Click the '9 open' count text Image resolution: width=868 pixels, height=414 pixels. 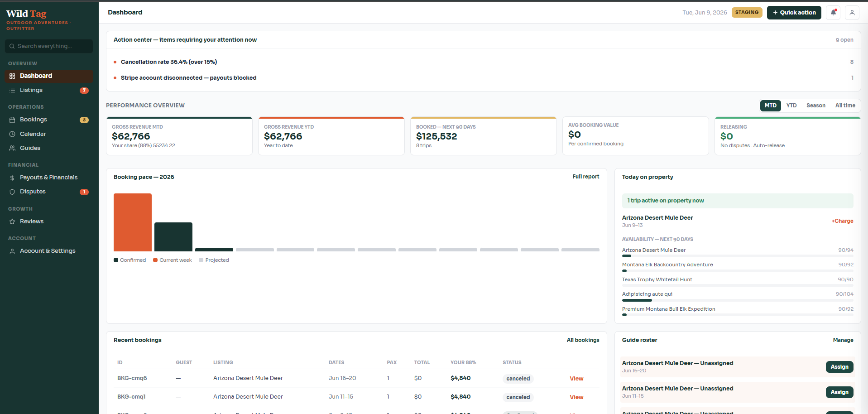coord(844,40)
